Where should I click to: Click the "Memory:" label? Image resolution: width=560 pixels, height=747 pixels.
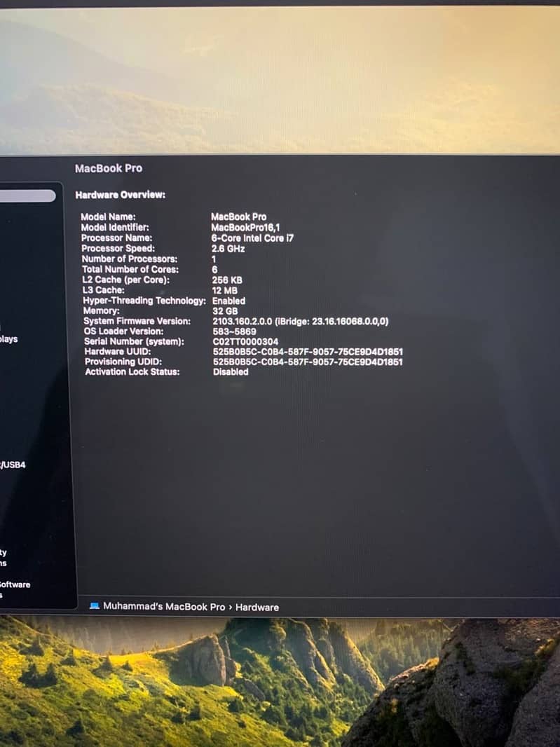coord(101,310)
